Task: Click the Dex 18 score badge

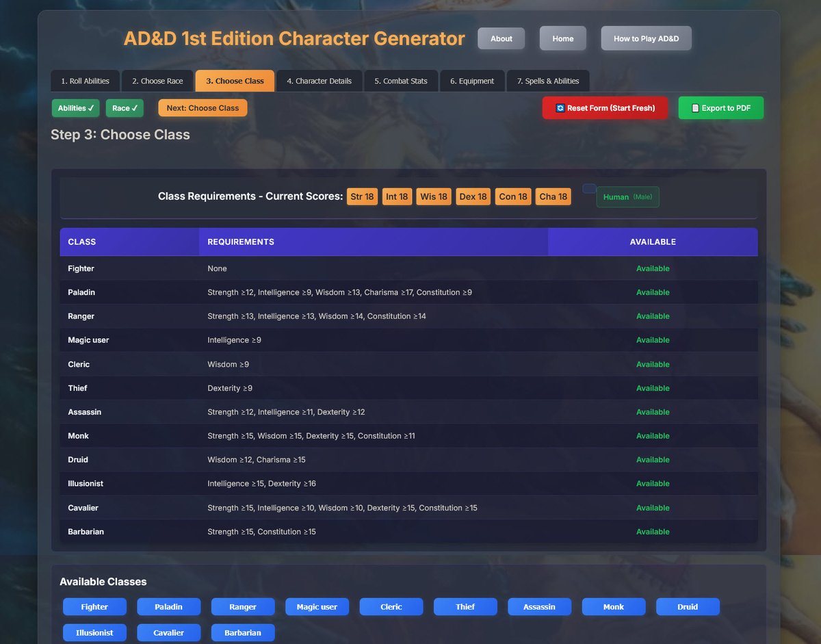Action: tap(473, 196)
